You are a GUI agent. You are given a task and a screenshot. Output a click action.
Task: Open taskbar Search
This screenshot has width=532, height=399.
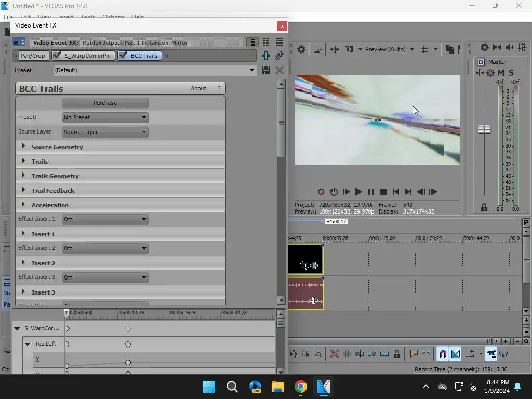(x=232, y=387)
